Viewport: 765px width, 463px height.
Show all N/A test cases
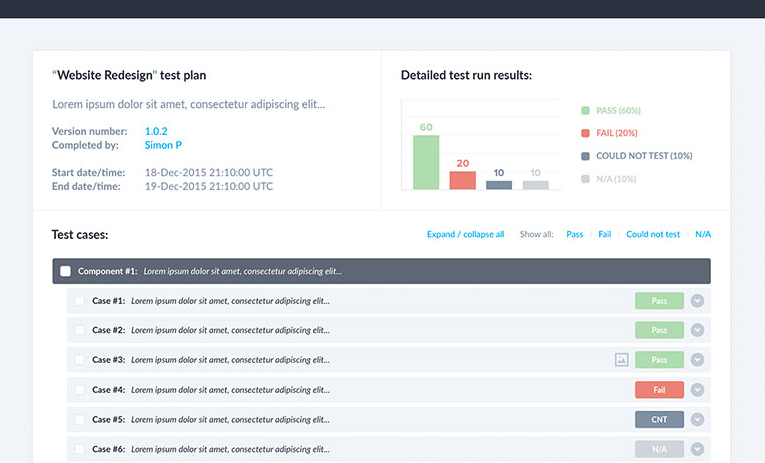(x=703, y=234)
